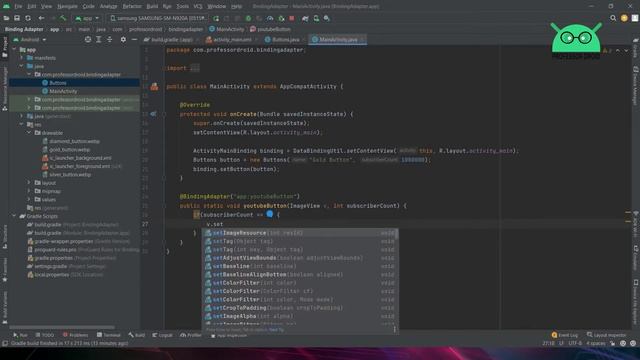
Task: Expand the manifests folder
Action: coord(22,58)
